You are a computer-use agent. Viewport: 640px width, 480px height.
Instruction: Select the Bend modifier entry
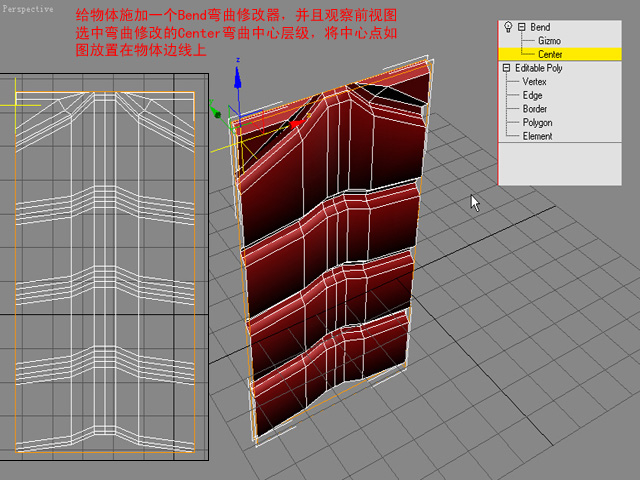[x=540, y=27]
